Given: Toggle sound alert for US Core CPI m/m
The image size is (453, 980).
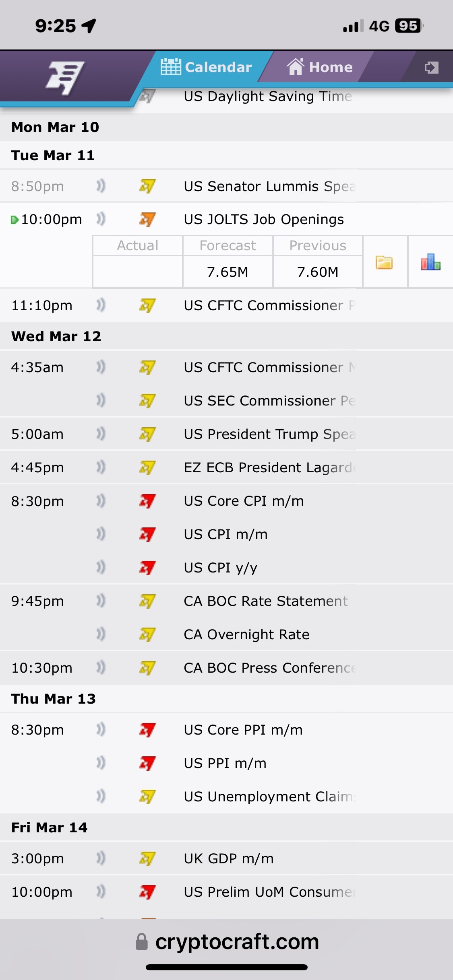Looking at the screenshot, I should coord(101,501).
